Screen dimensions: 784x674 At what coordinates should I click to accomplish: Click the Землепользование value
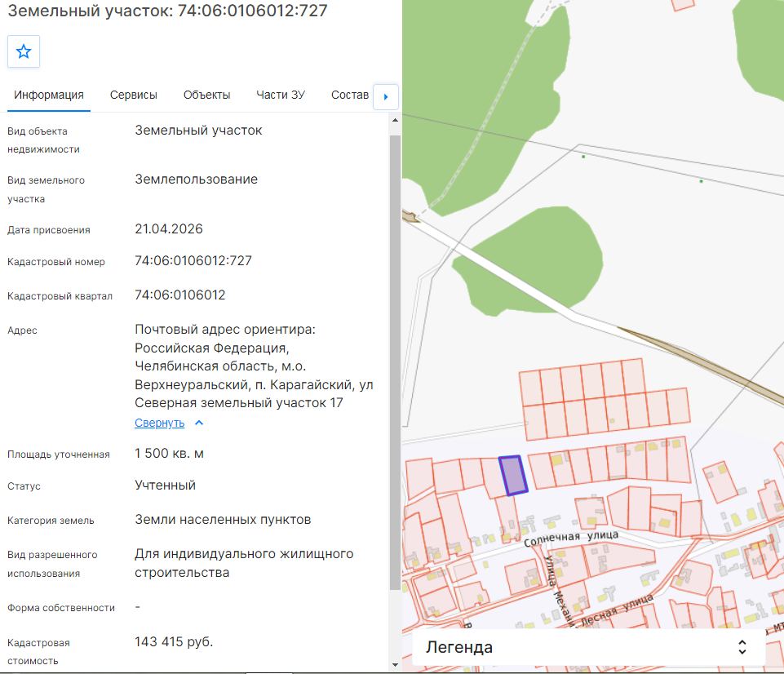(196, 180)
